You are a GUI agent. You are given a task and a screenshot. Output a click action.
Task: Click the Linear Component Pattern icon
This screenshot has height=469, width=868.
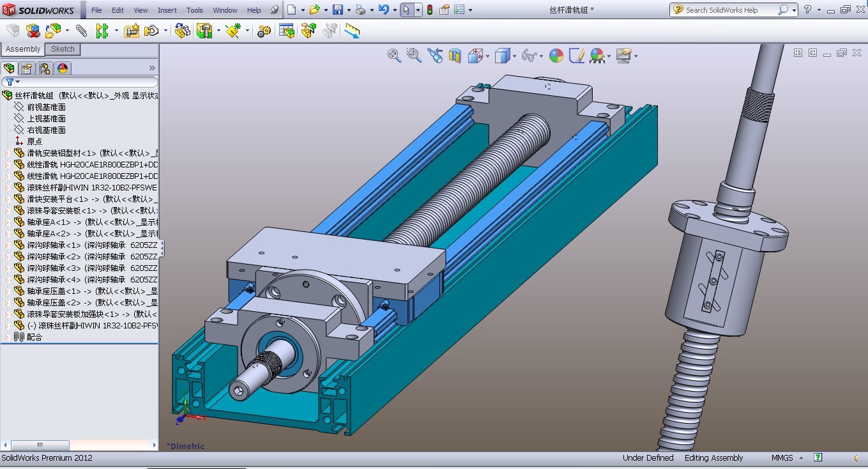click(x=102, y=30)
